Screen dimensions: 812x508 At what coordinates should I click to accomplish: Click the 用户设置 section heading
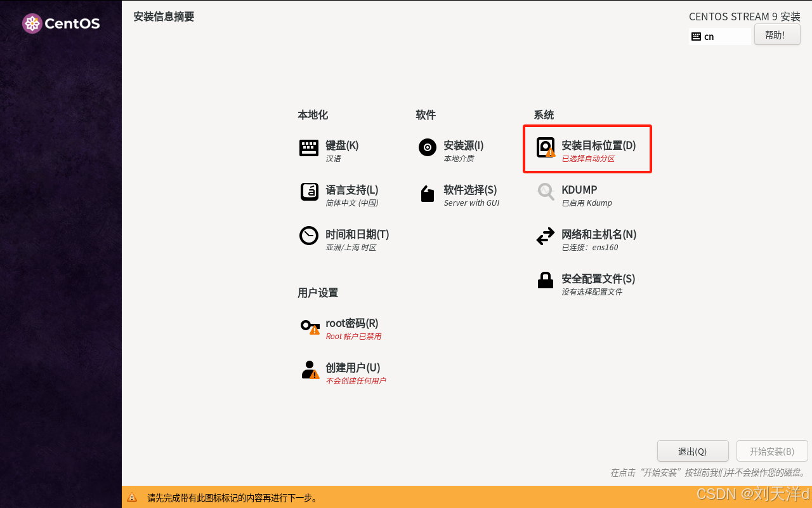(x=318, y=293)
